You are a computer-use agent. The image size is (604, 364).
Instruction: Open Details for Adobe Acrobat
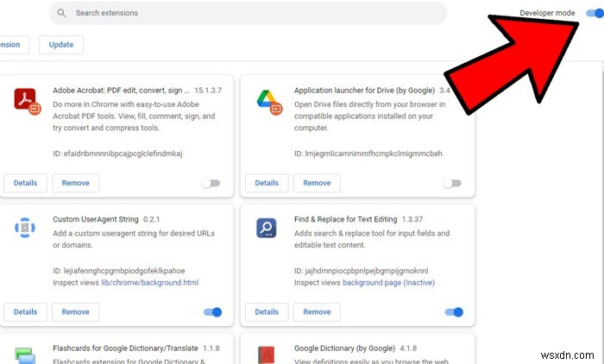(x=25, y=183)
